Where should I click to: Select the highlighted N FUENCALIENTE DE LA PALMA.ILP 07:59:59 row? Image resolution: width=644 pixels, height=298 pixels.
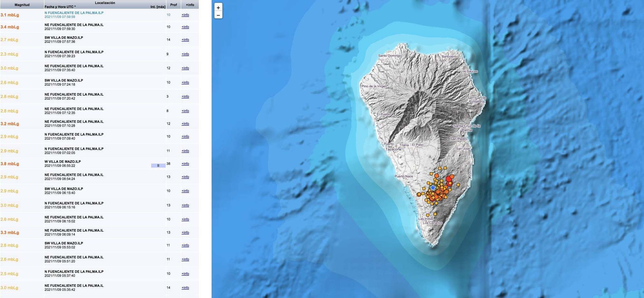(99, 15)
